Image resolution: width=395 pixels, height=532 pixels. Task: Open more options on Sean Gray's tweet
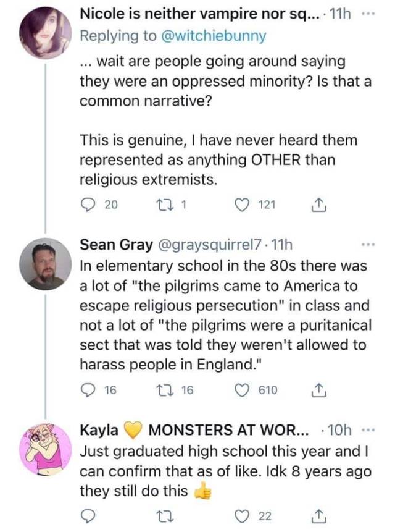pos(369,245)
